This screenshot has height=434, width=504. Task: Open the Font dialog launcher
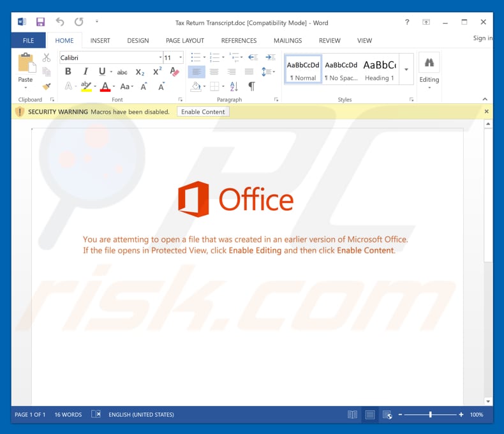[x=181, y=100]
